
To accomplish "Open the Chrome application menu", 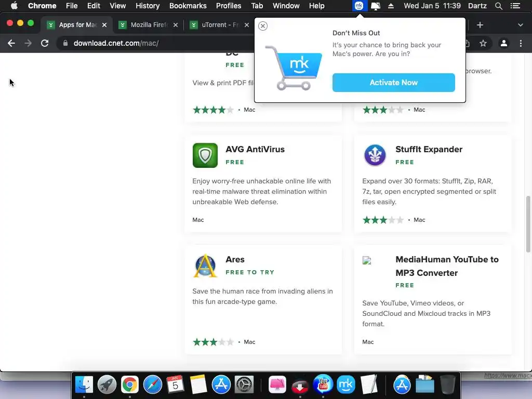I will [42, 6].
